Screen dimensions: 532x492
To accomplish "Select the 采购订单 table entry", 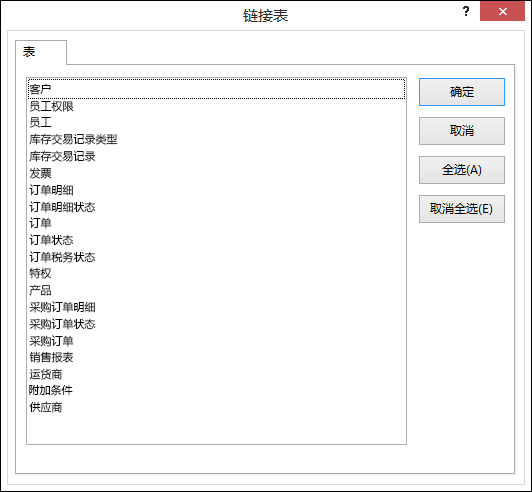I will click(216, 341).
